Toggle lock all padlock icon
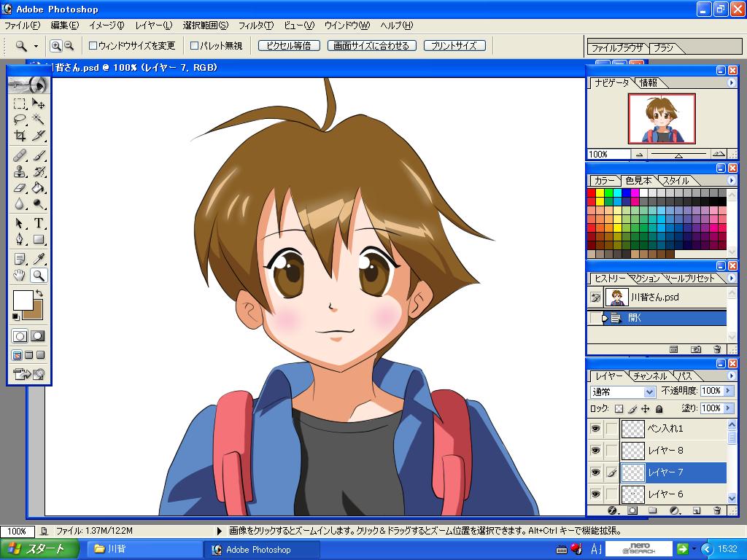The height and width of the screenshot is (560, 747). click(659, 408)
